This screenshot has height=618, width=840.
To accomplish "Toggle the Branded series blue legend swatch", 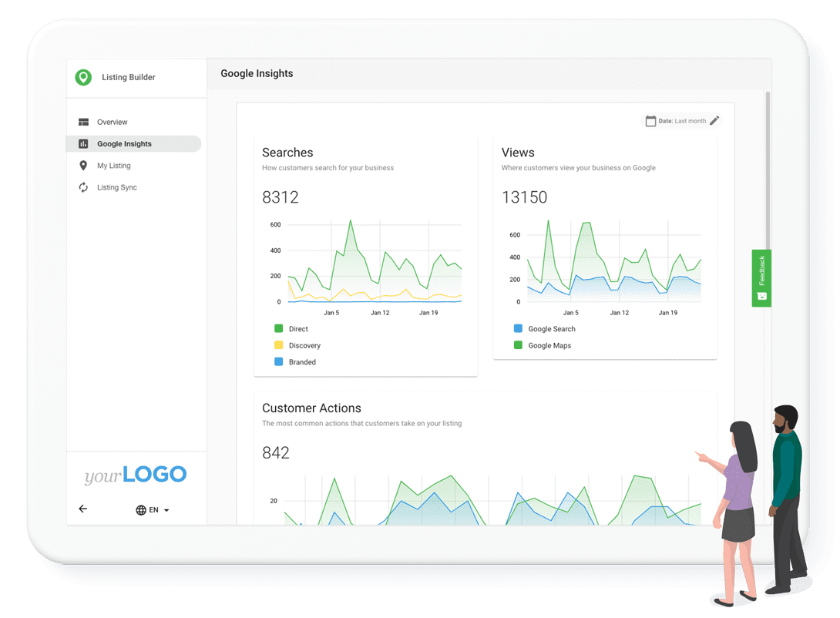I will pyautogui.click(x=278, y=361).
